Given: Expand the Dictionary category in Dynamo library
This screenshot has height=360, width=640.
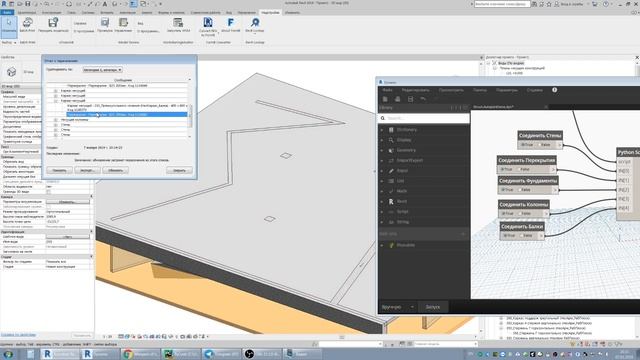Looking at the screenshot, I should pos(382,130).
